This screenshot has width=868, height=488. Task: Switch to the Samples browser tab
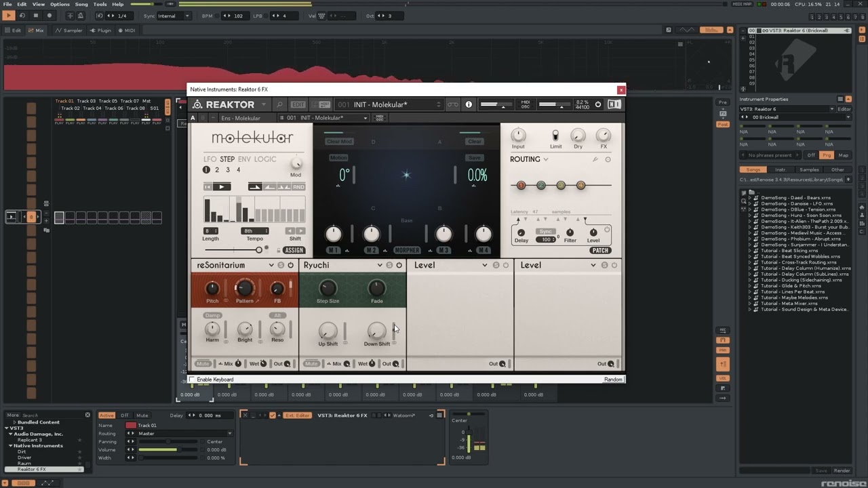(x=809, y=169)
